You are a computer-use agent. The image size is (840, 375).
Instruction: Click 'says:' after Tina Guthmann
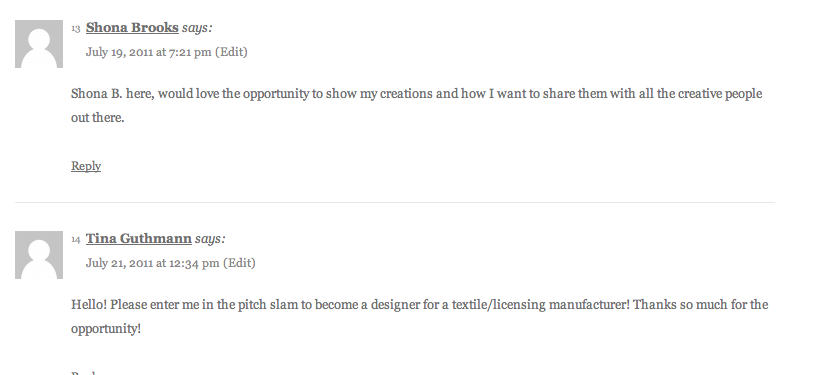[x=210, y=239]
